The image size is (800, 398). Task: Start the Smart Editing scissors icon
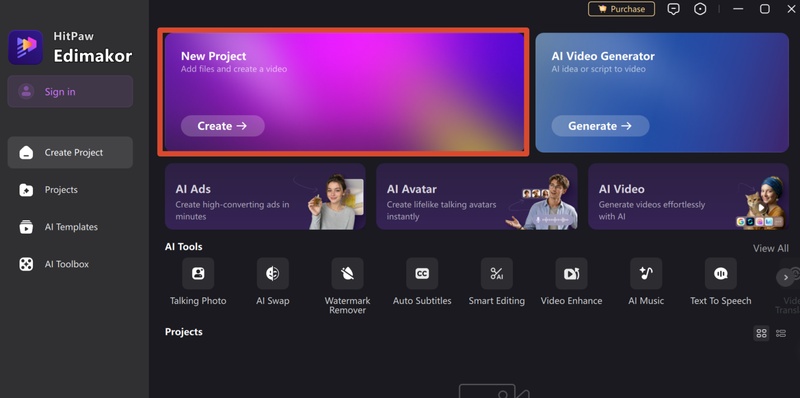(497, 273)
